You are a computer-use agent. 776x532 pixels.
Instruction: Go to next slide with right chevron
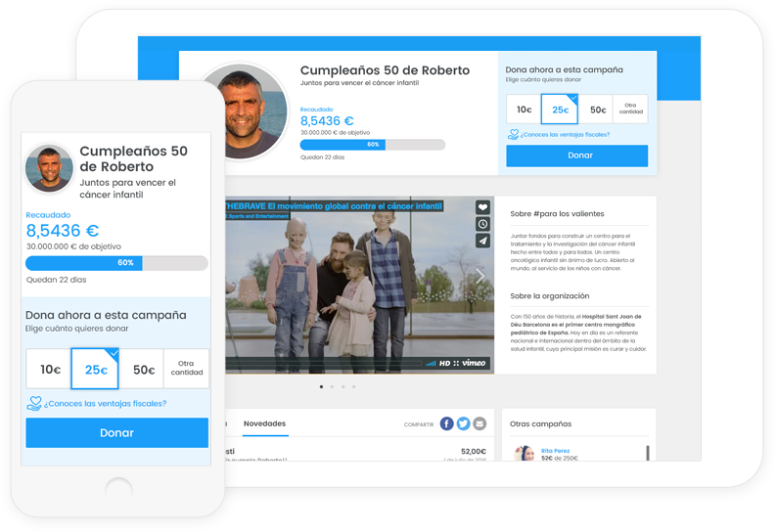tap(479, 276)
